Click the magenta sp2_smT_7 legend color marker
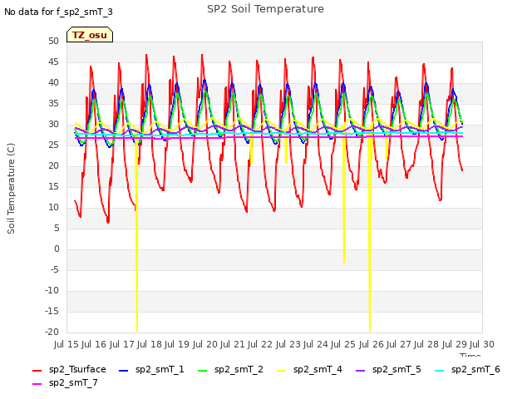 [x=37, y=384]
